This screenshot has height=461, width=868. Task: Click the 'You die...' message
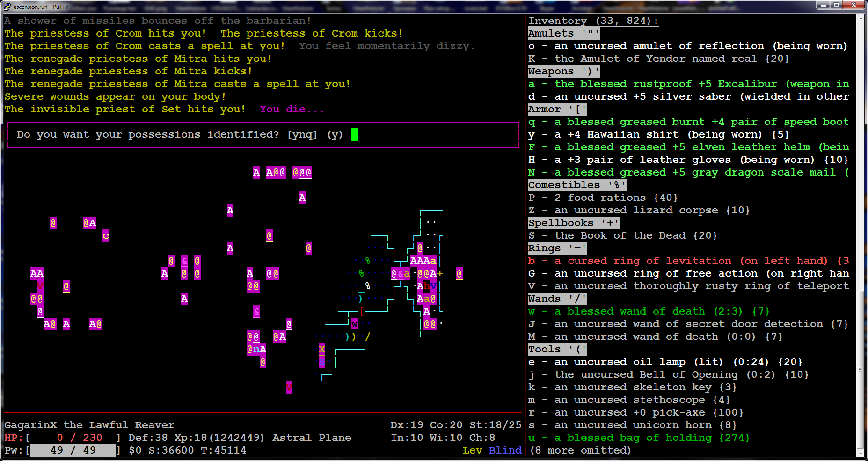(291, 109)
